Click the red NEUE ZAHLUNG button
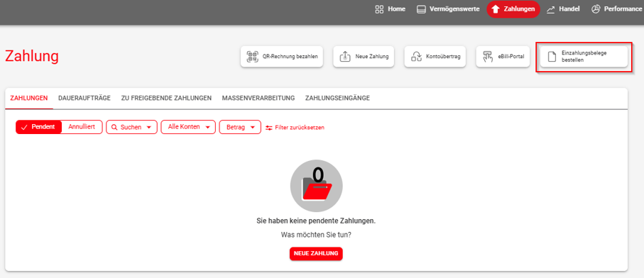The image size is (644, 278). pos(316,253)
